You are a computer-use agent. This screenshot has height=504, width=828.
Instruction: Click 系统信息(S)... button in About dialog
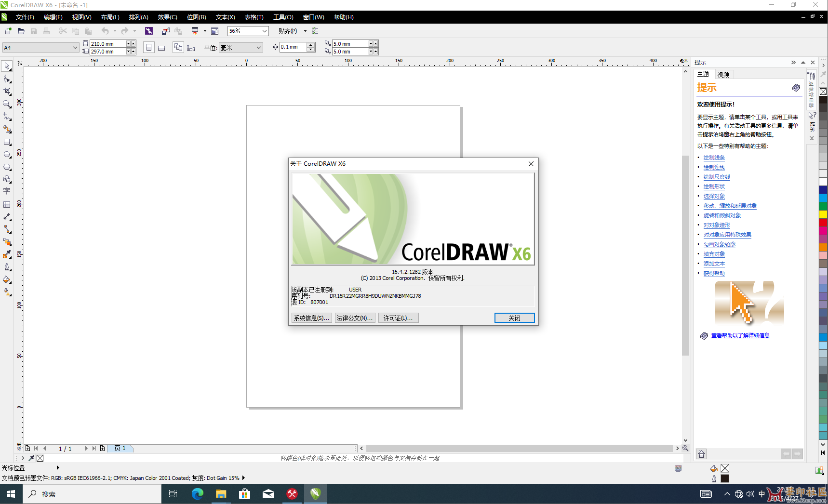[311, 318]
